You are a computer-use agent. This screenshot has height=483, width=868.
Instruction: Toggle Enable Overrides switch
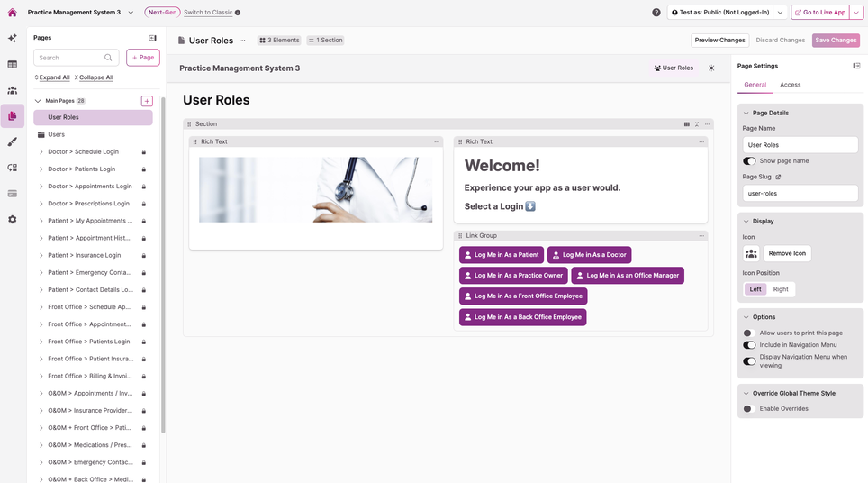(749, 409)
